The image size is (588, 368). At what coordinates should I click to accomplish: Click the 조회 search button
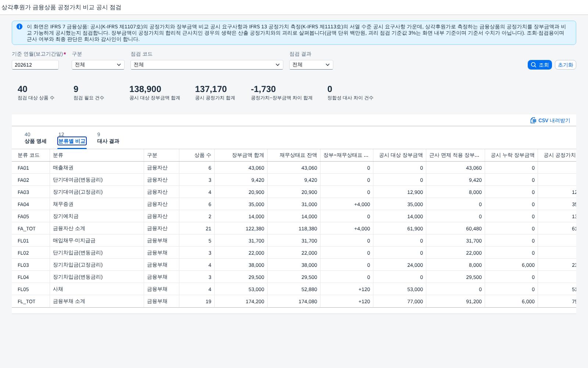click(539, 65)
